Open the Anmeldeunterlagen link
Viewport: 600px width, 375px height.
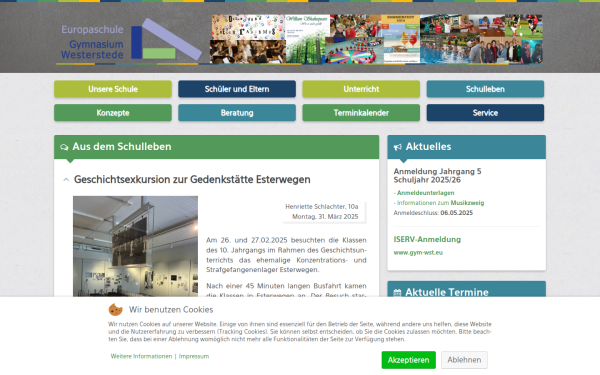click(x=426, y=193)
